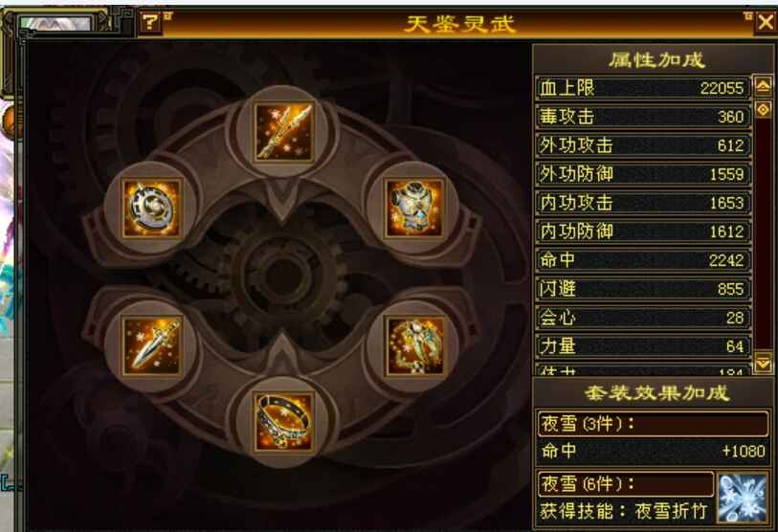Click the scroll up arrow in attribute list
Image resolution: width=778 pixels, height=532 pixels.
763,86
